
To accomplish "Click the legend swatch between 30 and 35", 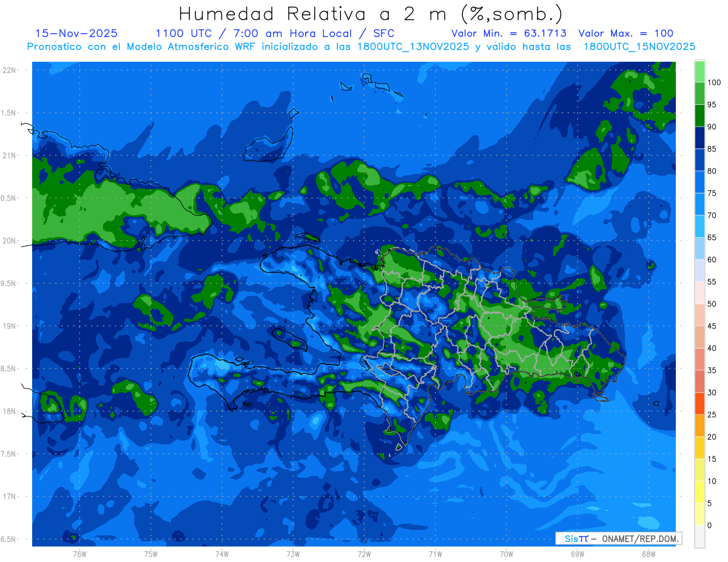I will 699,381.
